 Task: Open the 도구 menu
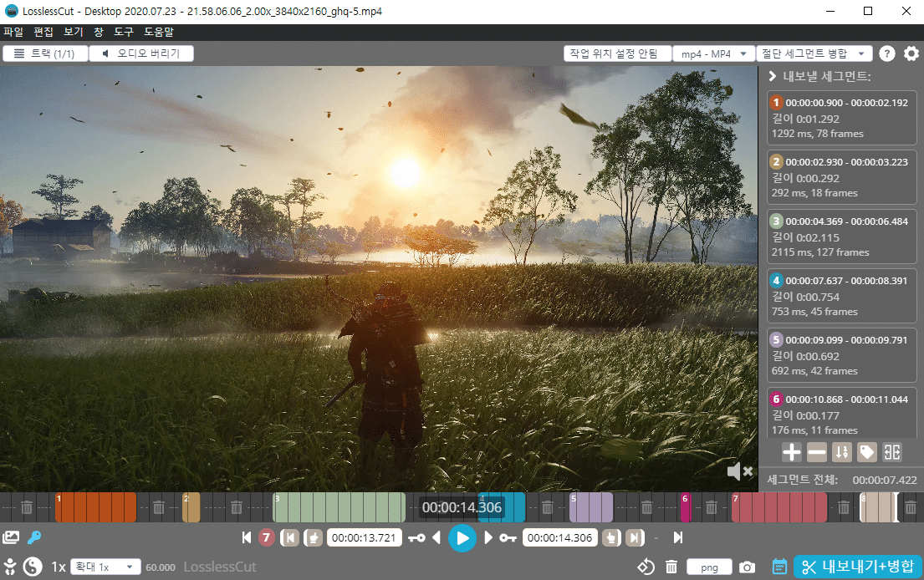(x=124, y=32)
